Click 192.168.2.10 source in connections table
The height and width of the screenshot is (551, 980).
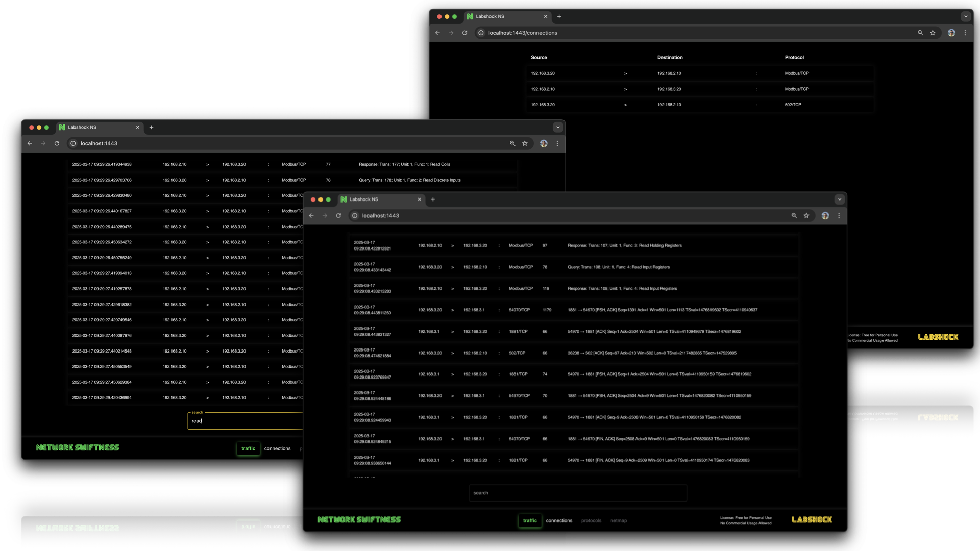543,89
